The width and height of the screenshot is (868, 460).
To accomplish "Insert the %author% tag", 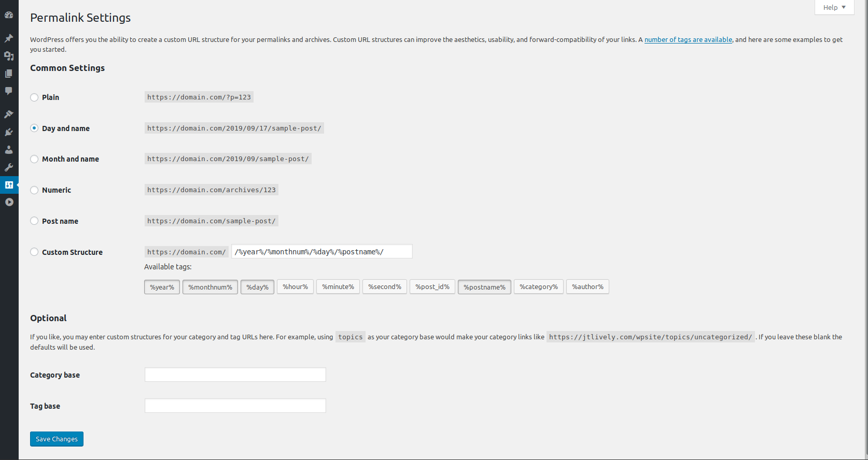I will point(587,286).
